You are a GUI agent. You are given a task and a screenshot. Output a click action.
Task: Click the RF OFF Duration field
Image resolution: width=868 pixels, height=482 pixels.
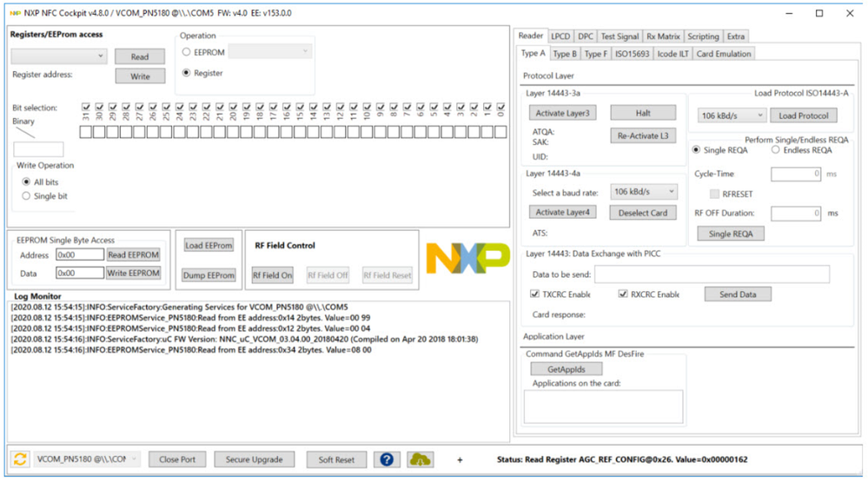[796, 213]
